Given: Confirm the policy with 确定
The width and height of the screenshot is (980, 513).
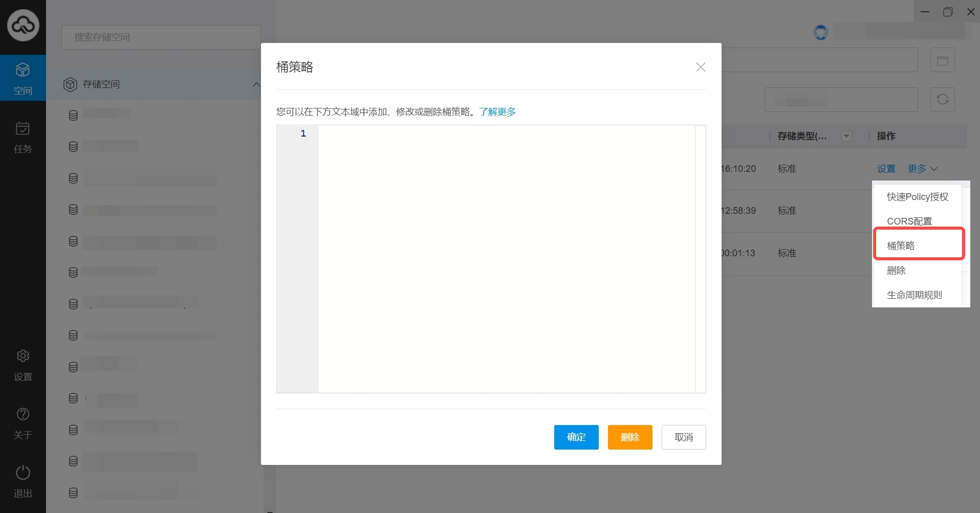Looking at the screenshot, I should tap(576, 437).
